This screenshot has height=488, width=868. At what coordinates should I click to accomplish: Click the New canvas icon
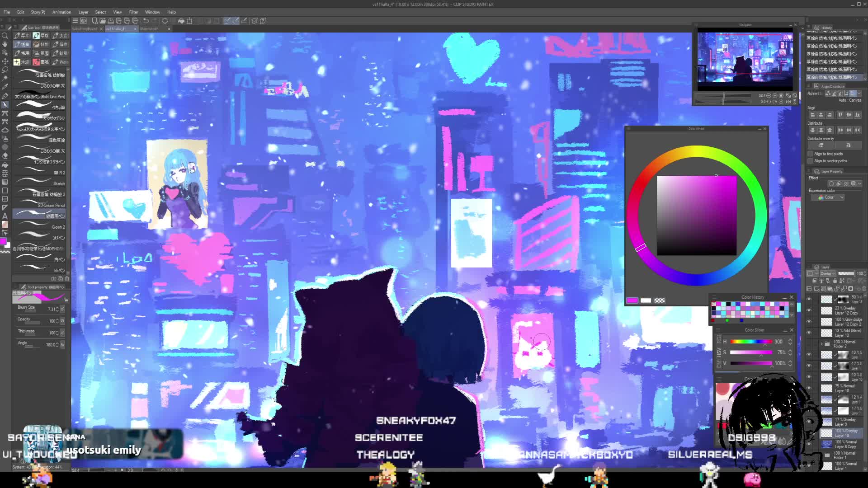click(94, 21)
